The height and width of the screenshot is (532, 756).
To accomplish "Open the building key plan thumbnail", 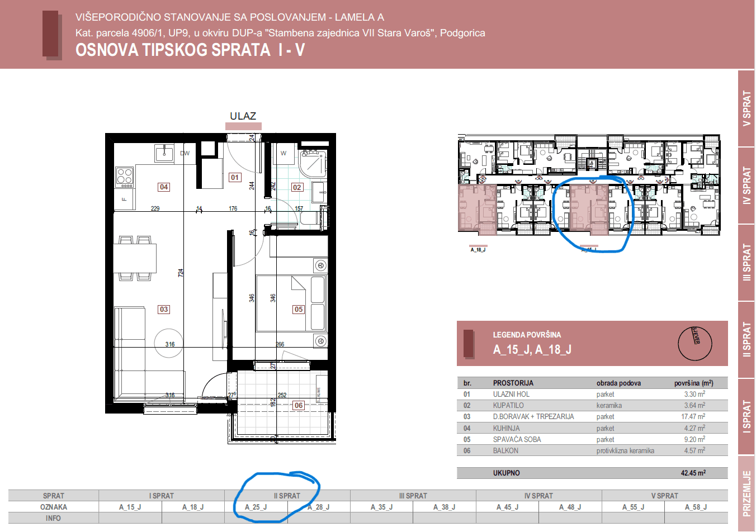I will [589, 185].
